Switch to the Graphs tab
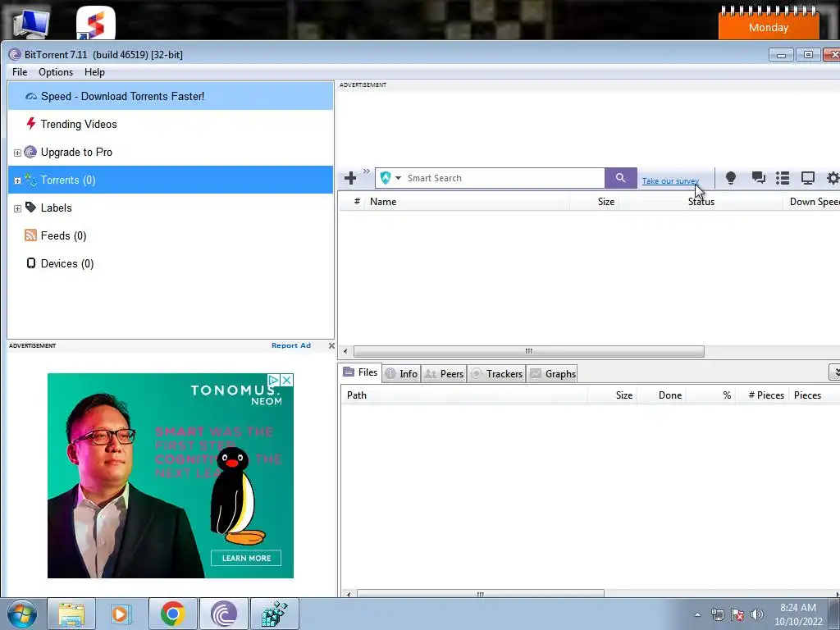 click(x=552, y=373)
